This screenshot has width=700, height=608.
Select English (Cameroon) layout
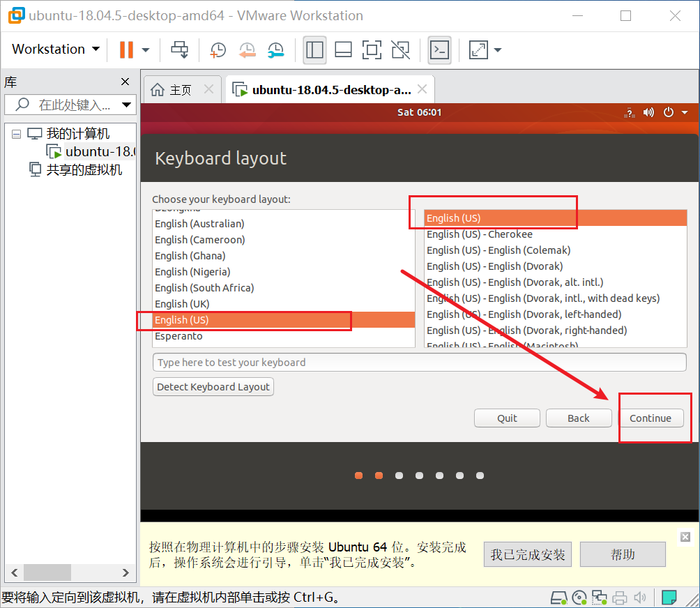[x=284, y=240]
